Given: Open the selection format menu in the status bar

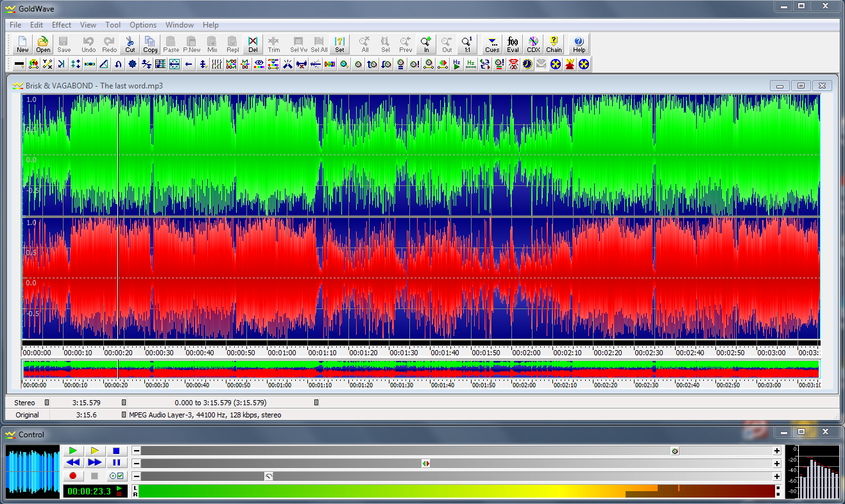Looking at the screenshot, I should [316, 403].
